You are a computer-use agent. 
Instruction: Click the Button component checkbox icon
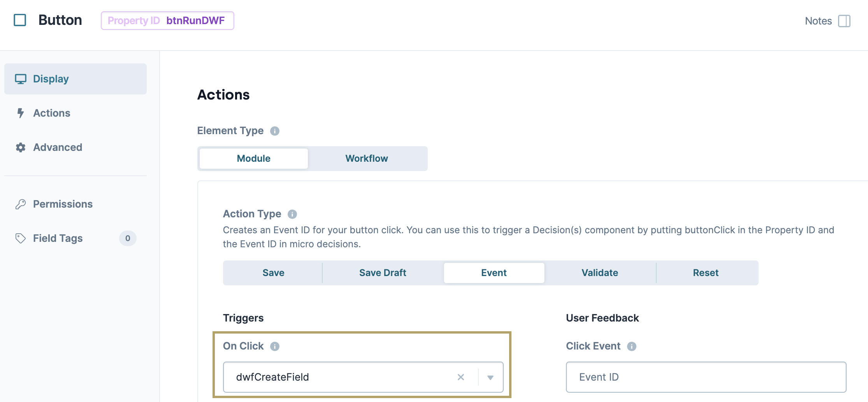coord(20,20)
